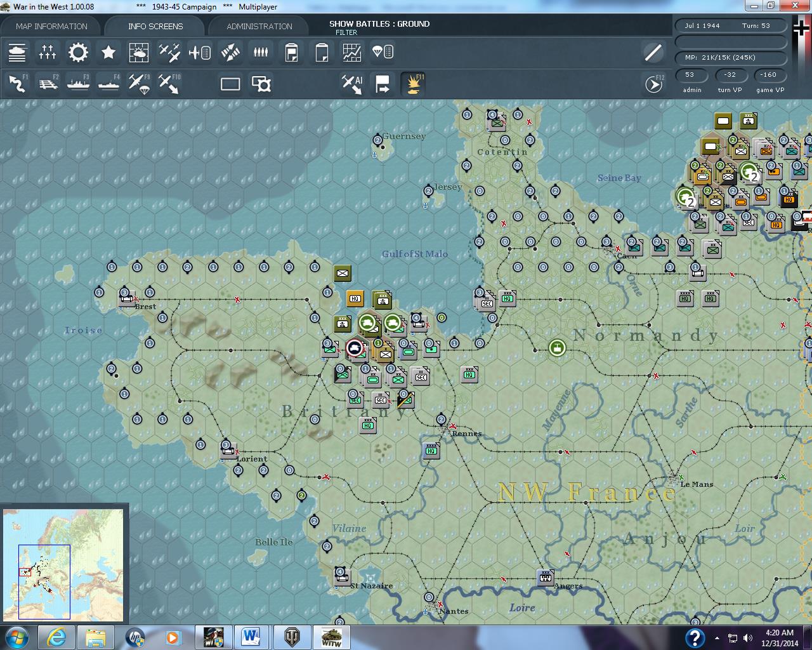Click the empty rectangle toolbar icon
This screenshot has width=812, height=650.
(x=230, y=84)
